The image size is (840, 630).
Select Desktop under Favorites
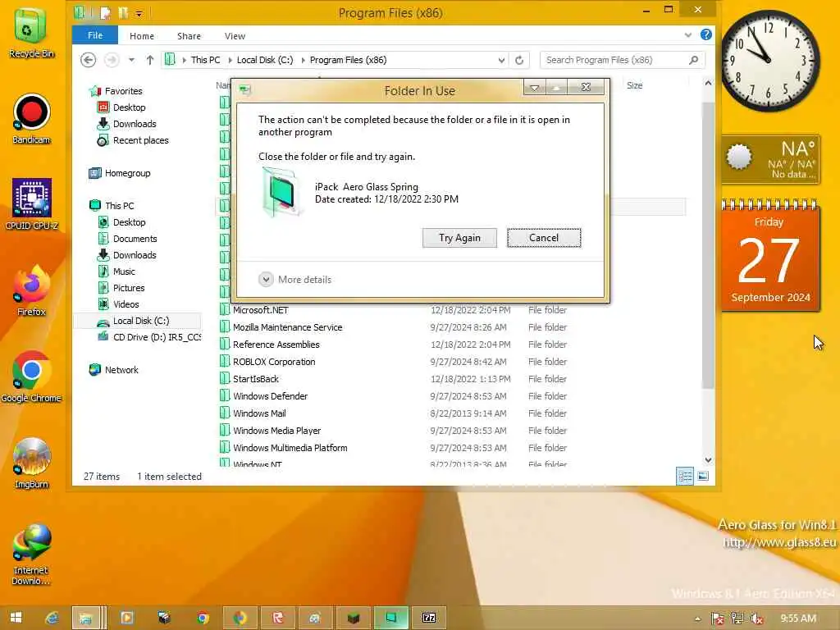coord(129,107)
